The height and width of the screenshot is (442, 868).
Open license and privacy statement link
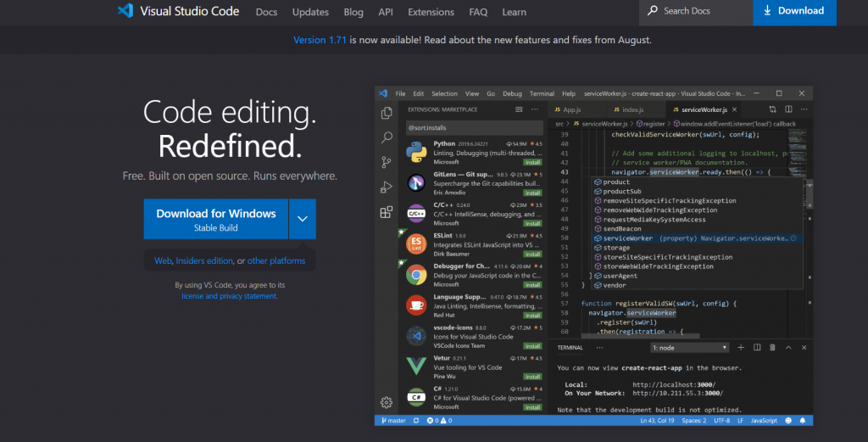(229, 296)
